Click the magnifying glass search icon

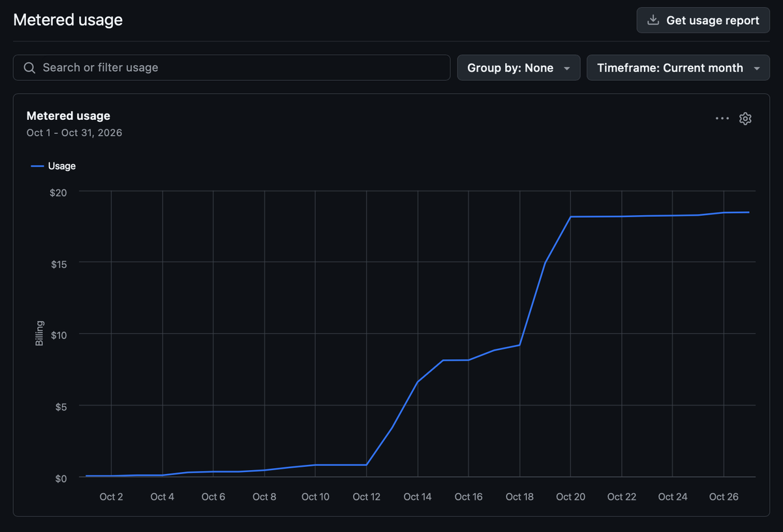29,68
